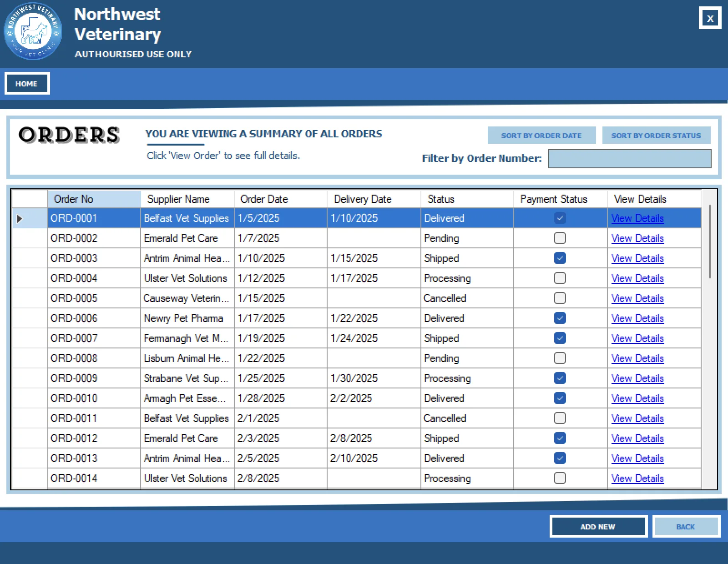
Task: Click supplier cell Causeway Veterin...
Action: pos(187,298)
